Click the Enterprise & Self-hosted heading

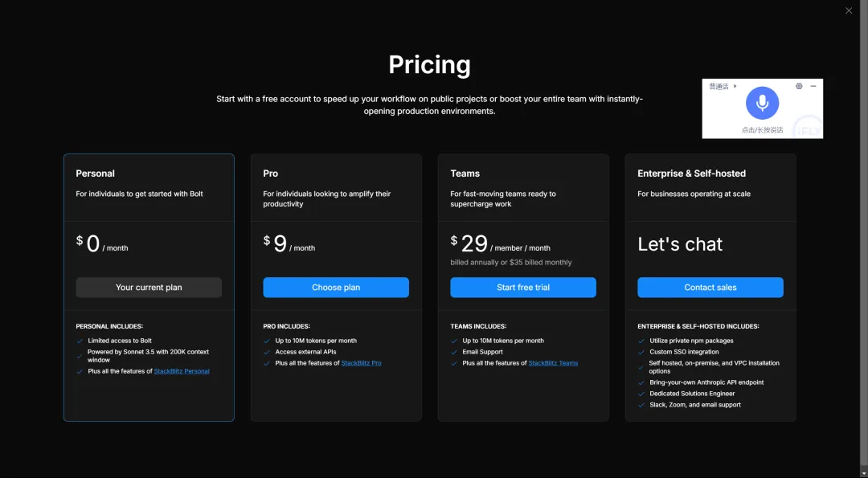click(x=691, y=174)
